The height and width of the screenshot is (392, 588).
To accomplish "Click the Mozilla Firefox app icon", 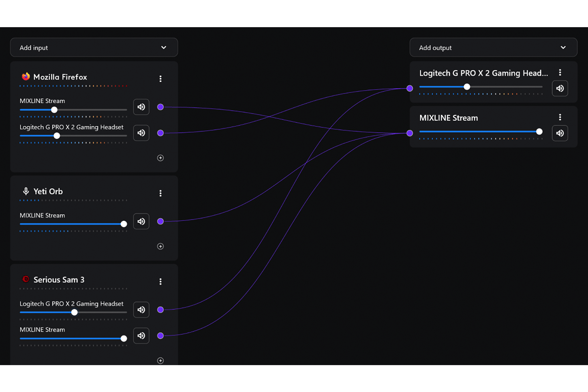I will click(26, 76).
